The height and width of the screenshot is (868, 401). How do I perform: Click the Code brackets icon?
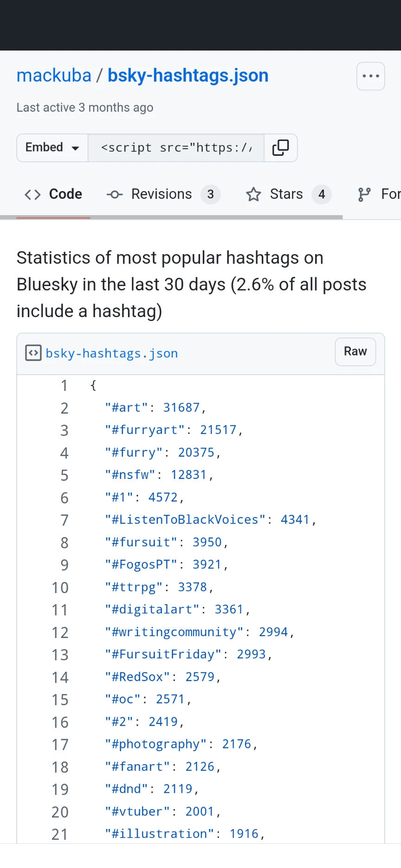click(32, 194)
